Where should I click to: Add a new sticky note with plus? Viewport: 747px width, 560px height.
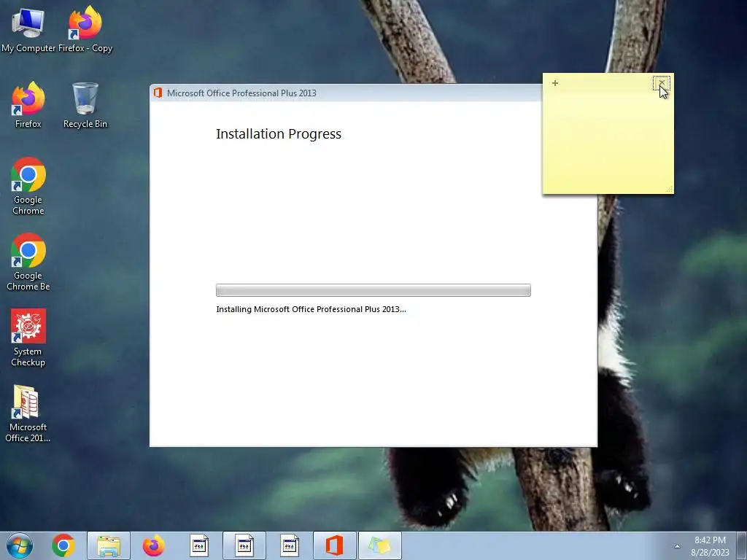click(555, 83)
